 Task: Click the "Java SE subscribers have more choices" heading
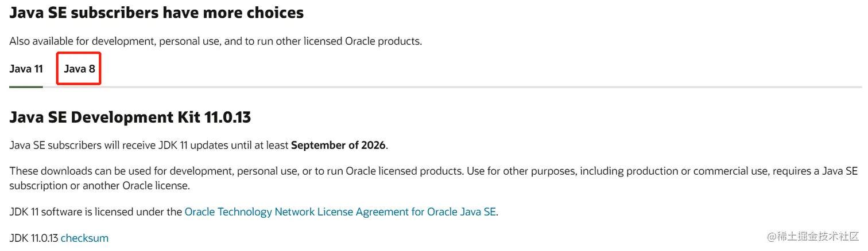click(157, 13)
